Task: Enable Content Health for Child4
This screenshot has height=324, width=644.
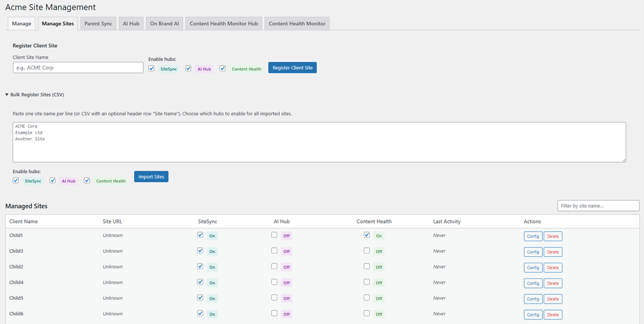Action: pos(367,282)
